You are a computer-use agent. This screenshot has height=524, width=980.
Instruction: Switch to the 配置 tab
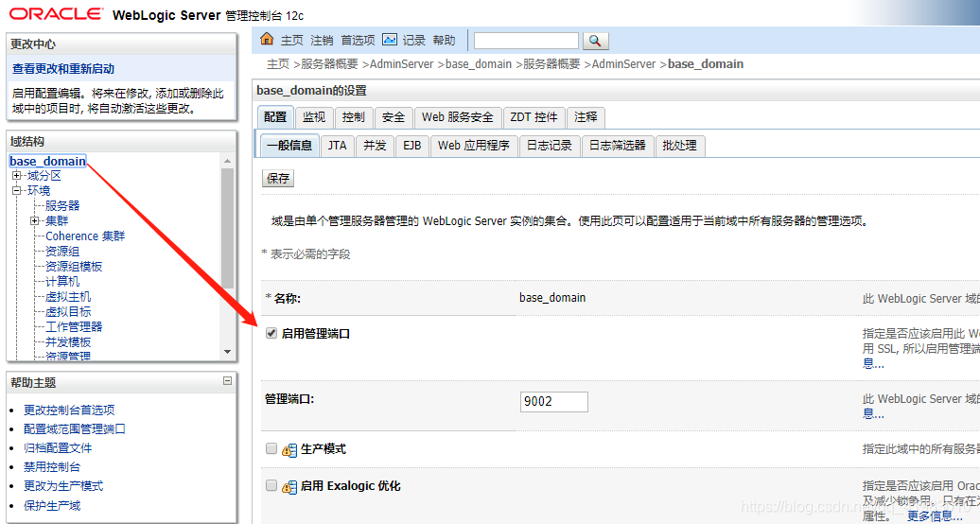(x=275, y=117)
